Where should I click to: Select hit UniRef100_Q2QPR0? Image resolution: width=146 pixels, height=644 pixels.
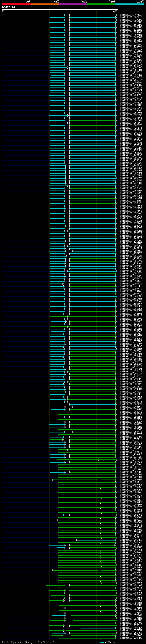pyautogui.click(x=131, y=638)
